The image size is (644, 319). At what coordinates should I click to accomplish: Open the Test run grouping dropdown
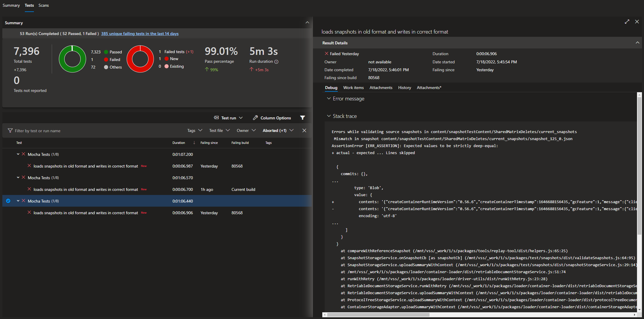click(240, 118)
